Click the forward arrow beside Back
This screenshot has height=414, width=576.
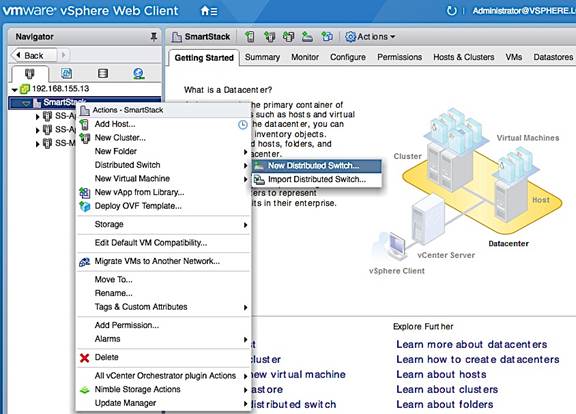(x=63, y=55)
